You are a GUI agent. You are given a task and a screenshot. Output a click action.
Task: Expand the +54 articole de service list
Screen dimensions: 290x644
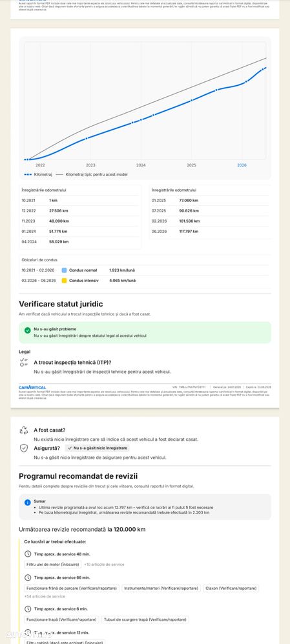coord(46,596)
